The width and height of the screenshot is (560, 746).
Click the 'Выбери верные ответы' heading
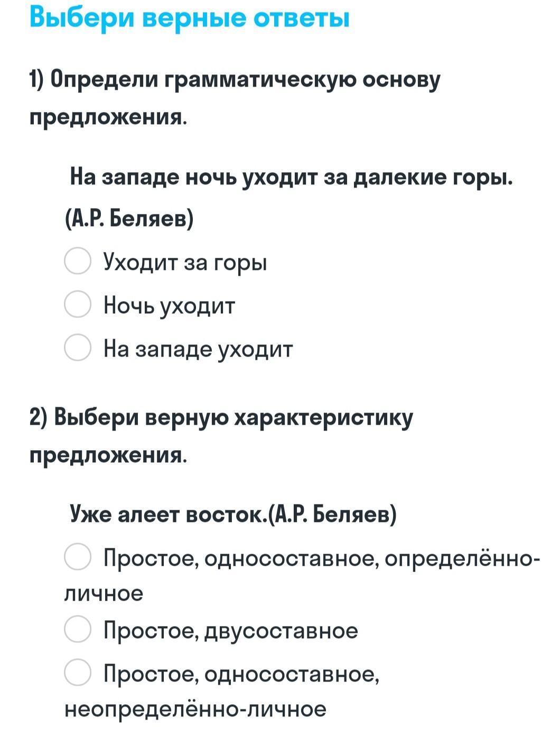pos(189,17)
